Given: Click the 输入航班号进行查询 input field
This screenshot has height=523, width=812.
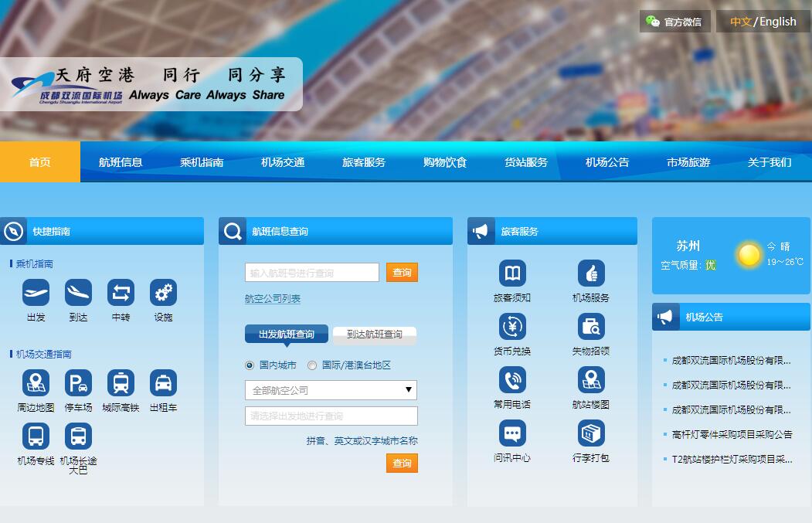Looking at the screenshot, I should pyautogui.click(x=312, y=273).
